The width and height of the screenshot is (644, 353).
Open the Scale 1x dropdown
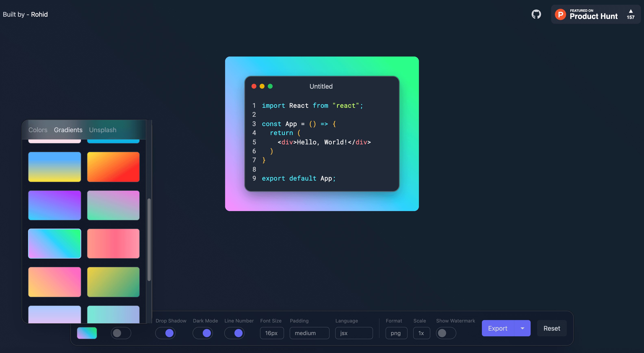[422, 333]
